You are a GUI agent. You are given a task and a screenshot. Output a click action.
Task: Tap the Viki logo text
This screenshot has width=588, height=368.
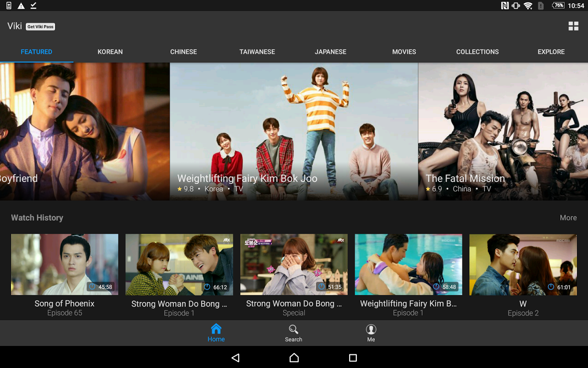coord(15,26)
